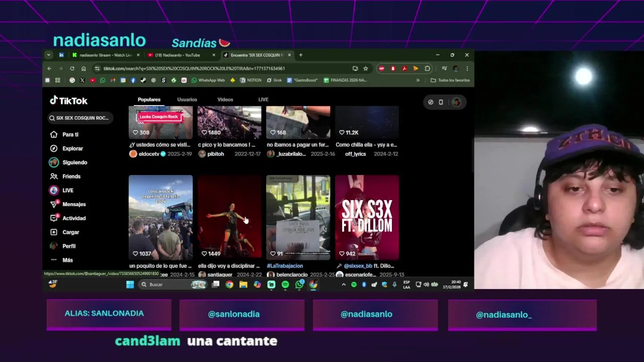Reload the TikTok page
The height and width of the screenshot is (362, 644).
tap(72, 68)
